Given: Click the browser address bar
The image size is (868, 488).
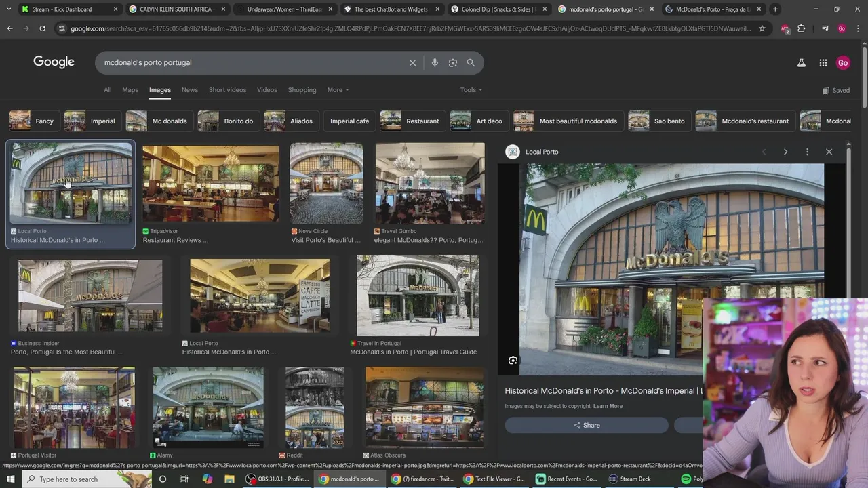Looking at the screenshot, I should point(410,28).
